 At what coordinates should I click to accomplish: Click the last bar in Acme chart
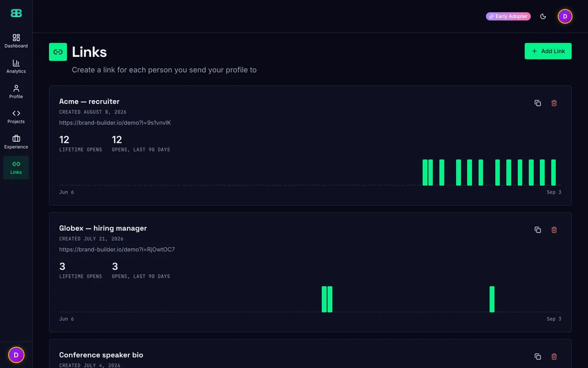click(x=553, y=172)
